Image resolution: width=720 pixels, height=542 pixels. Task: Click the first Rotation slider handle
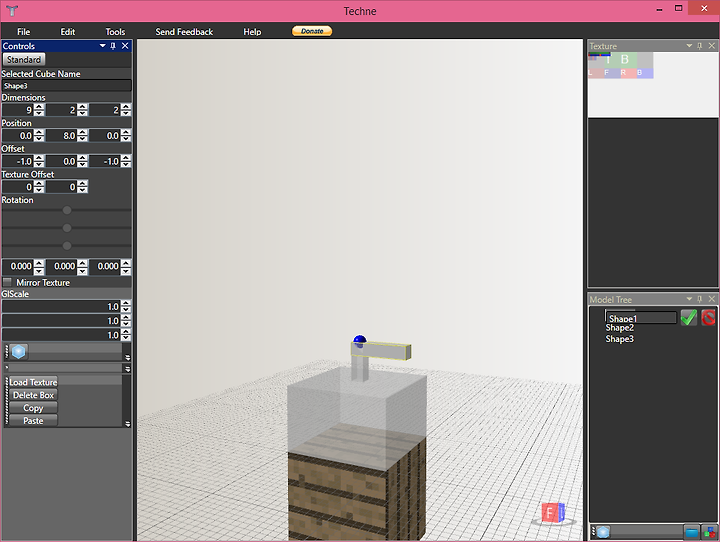point(67,210)
